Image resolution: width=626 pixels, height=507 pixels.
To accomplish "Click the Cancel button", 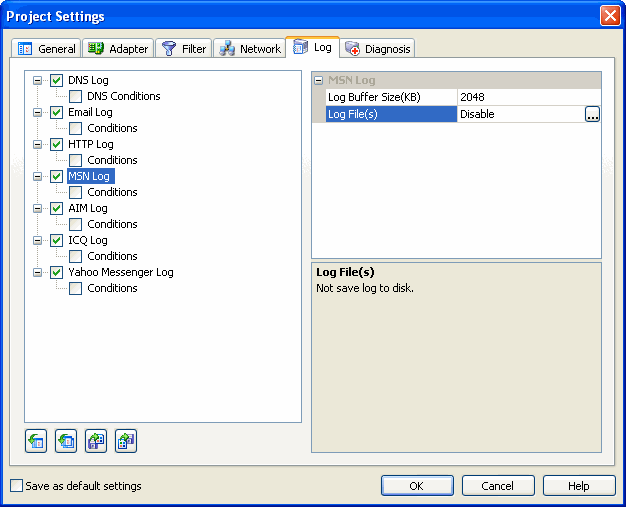I will click(x=498, y=485).
